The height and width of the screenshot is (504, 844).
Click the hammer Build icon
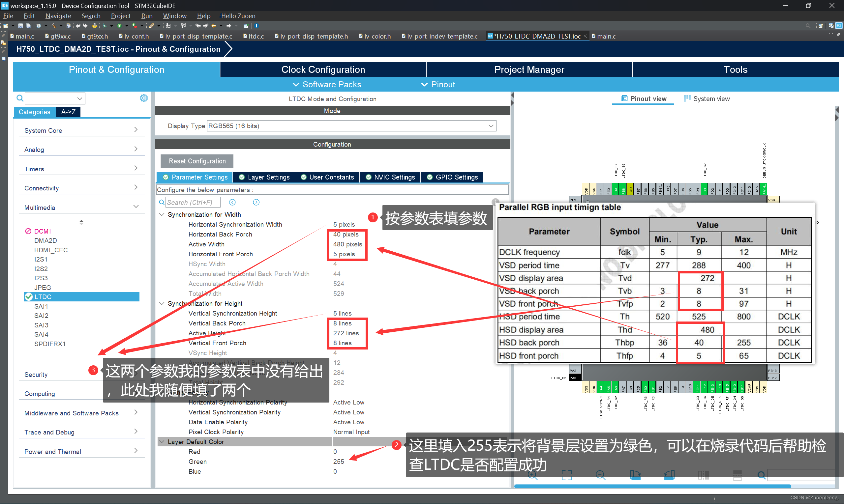click(x=53, y=26)
